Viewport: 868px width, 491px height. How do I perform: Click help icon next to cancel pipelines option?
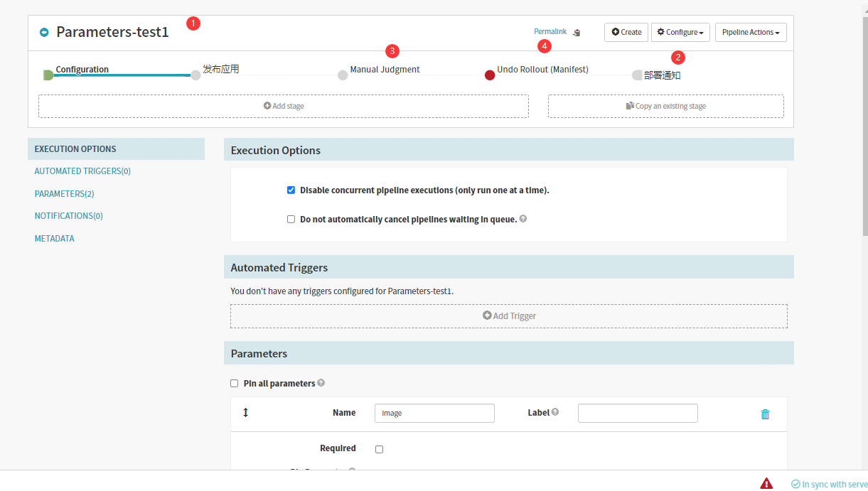(523, 219)
